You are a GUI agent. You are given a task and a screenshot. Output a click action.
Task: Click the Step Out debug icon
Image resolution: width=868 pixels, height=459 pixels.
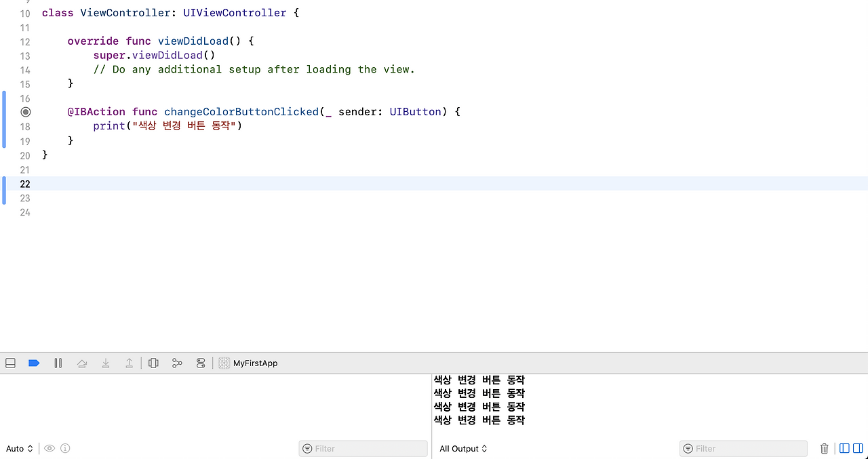pos(129,363)
